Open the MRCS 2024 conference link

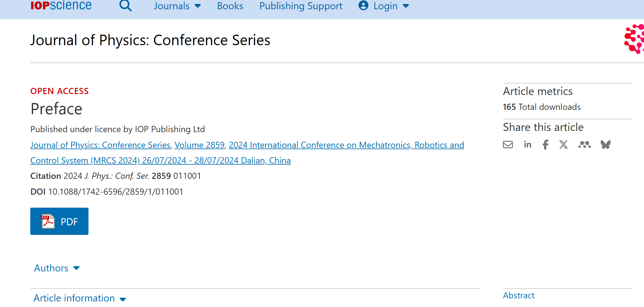coord(247,153)
